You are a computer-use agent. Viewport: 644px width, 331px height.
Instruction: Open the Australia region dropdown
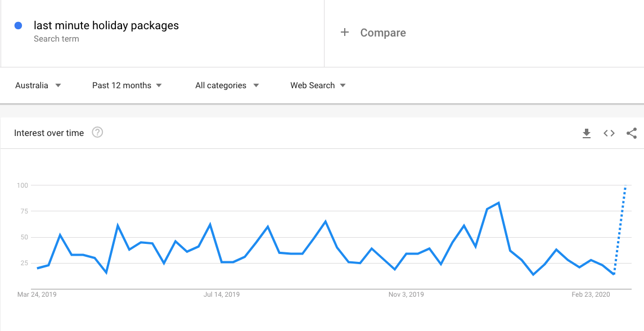(38, 85)
